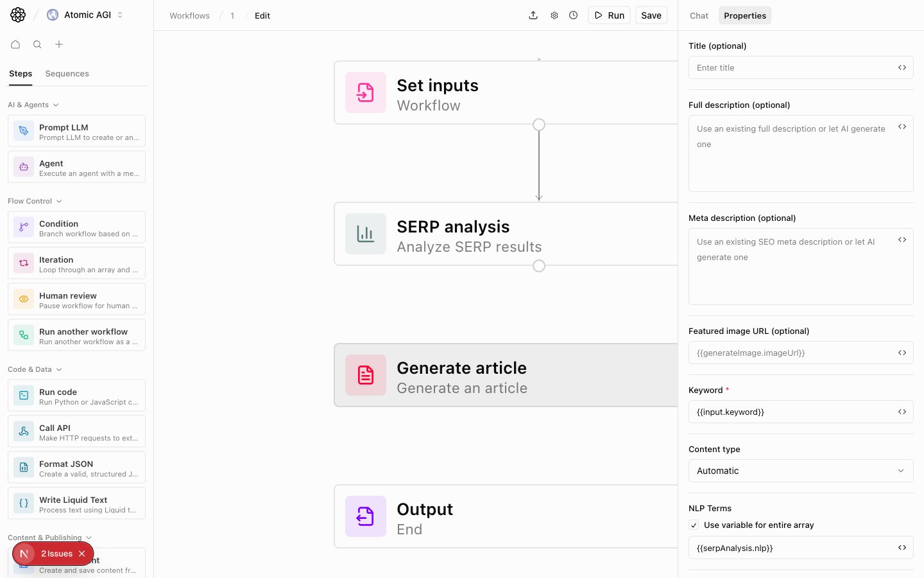Click the plus icon to add new
924x578 pixels.
pyautogui.click(x=59, y=44)
